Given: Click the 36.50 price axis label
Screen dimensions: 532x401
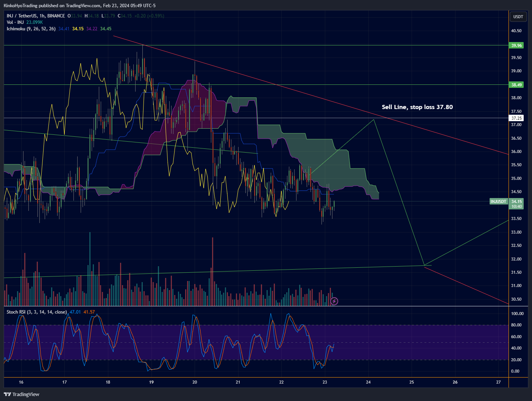Looking at the screenshot, I should [516, 139].
